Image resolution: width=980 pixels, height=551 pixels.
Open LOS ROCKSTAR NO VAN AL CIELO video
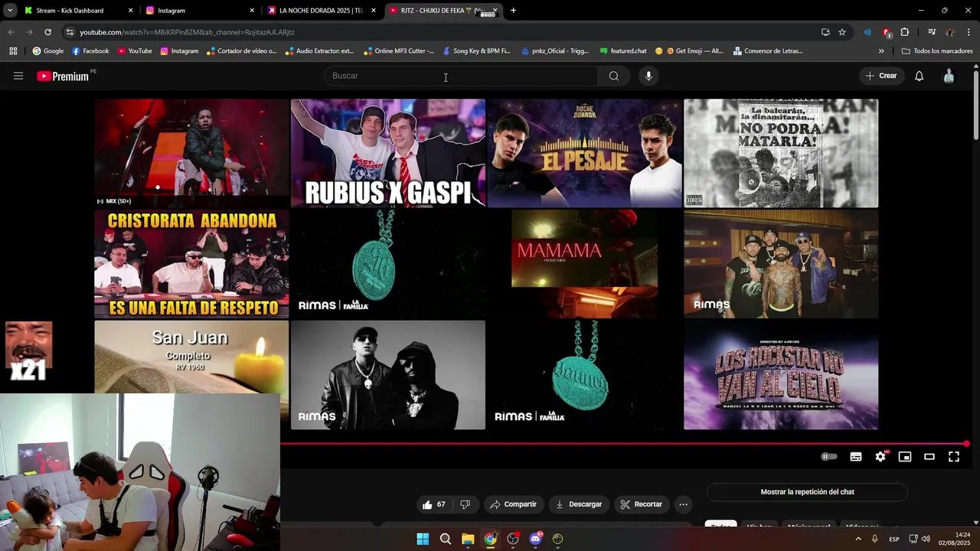coord(781,375)
